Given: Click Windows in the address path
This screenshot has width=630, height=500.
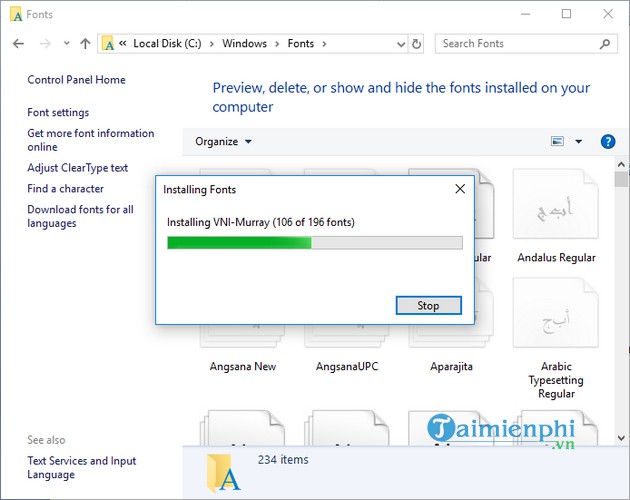Looking at the screenshot, I should tap(244, 43).
